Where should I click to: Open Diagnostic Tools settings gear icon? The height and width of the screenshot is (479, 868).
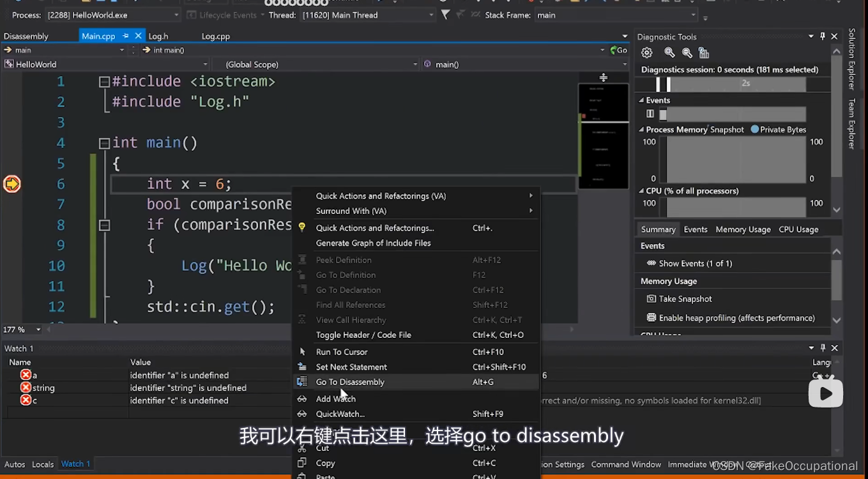coord(646,52)
